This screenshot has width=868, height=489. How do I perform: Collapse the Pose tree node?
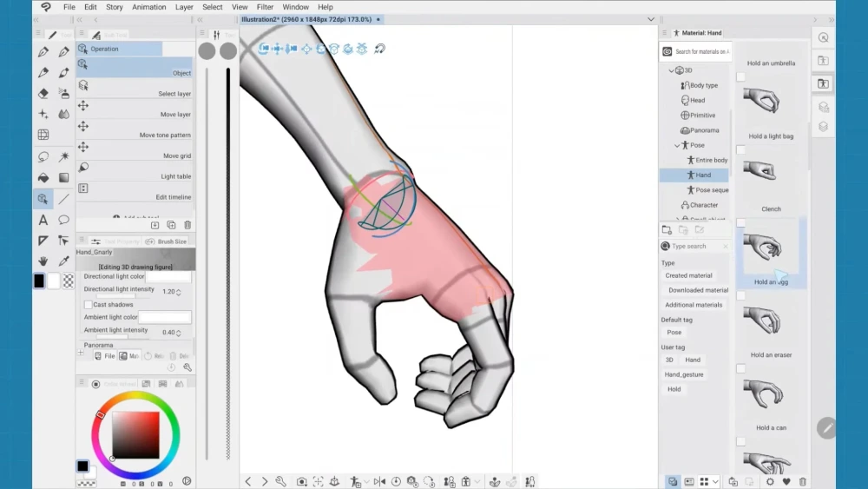click(x=677, y=145)
